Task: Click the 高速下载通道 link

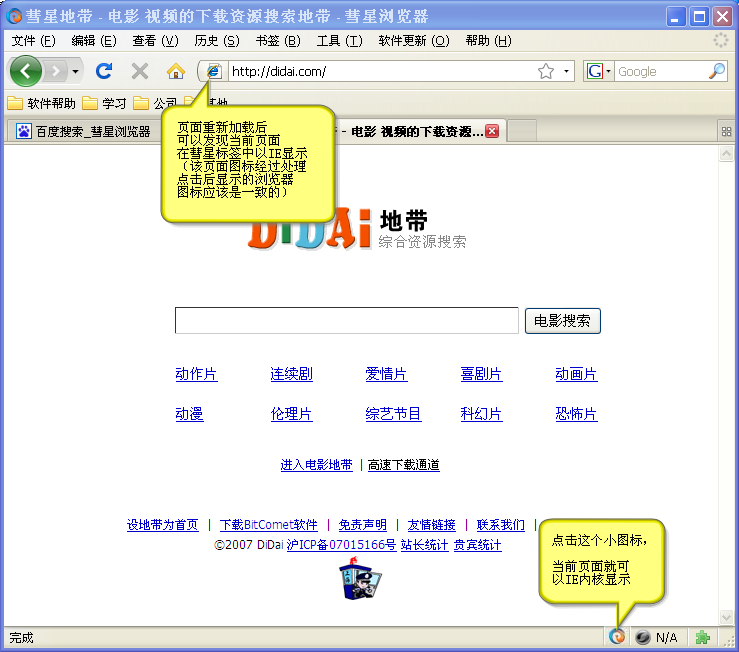Action: 403,465
